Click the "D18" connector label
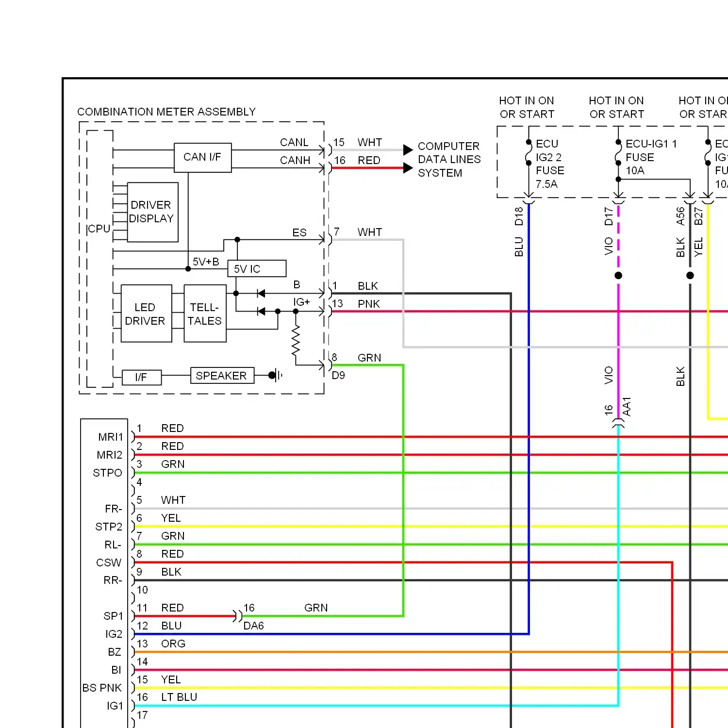The width and height of the screenshot is (728, 728). click(x=519, y=216)
